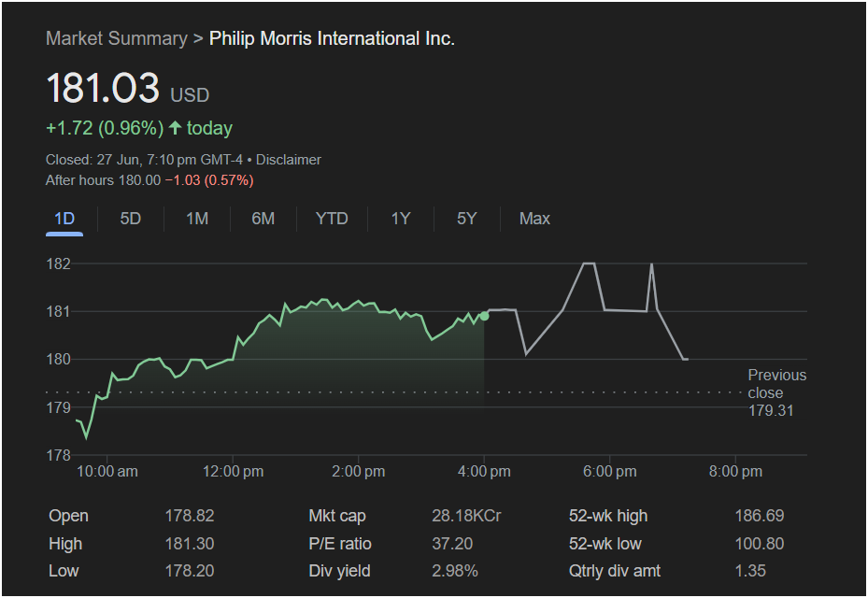This screenshot has height=598, width=868.
Task: Click the Low value 178.20
Action: click(x=190, y=571)
